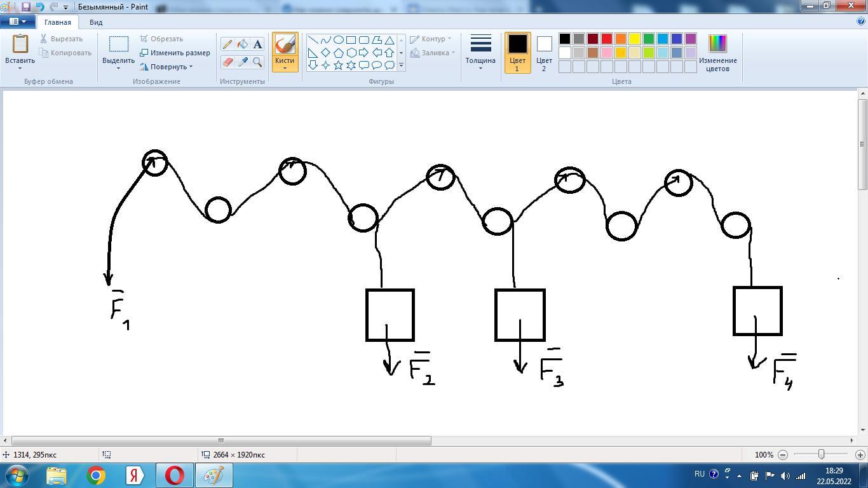The width and height of the screenshot is (868, 488).
Task: Click the horizontal scrollbar thumb
Action: 221,440
